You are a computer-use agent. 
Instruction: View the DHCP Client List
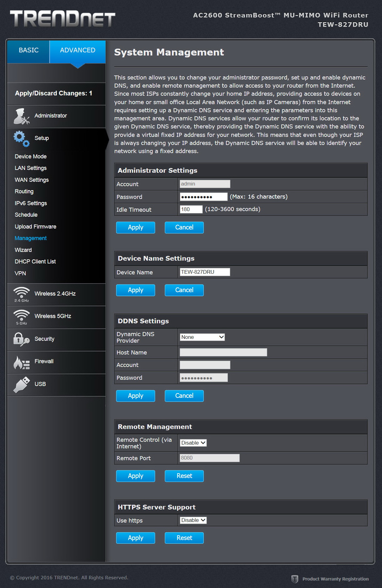35,262
